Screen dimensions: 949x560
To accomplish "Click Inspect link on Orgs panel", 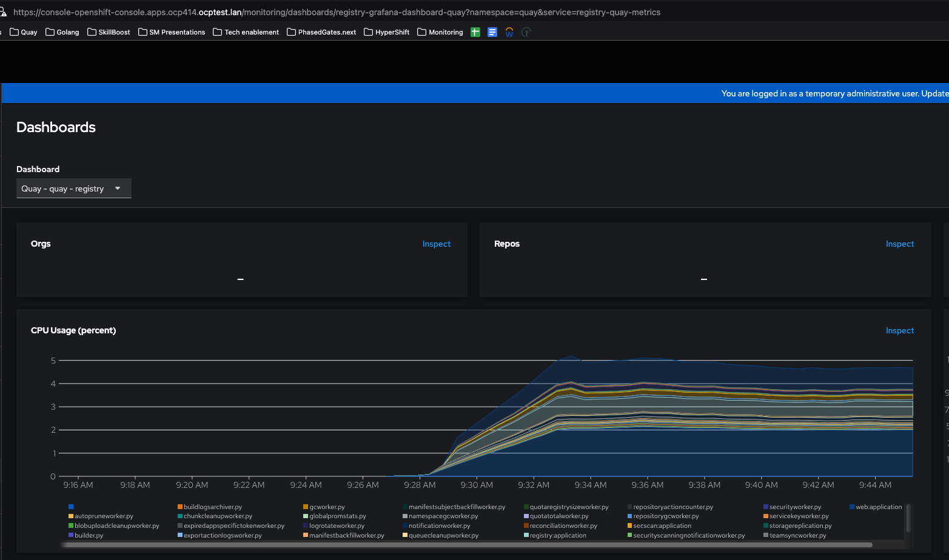I will (x=436, y=244).
